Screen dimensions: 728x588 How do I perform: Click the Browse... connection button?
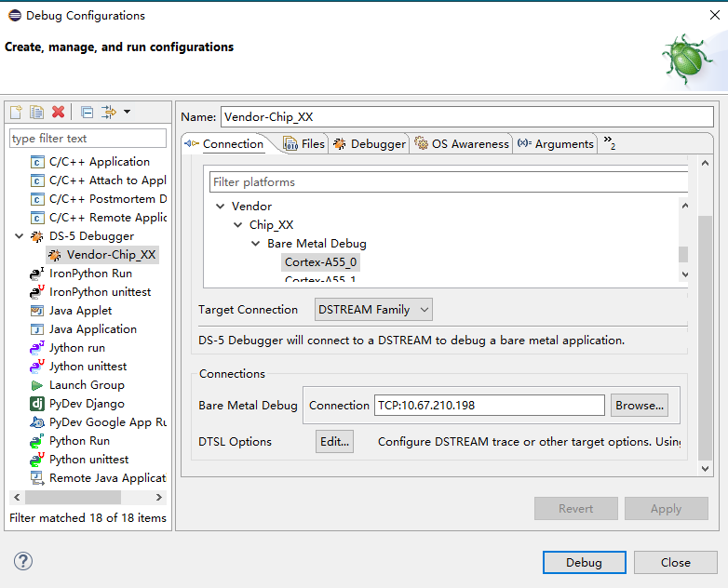639,406
